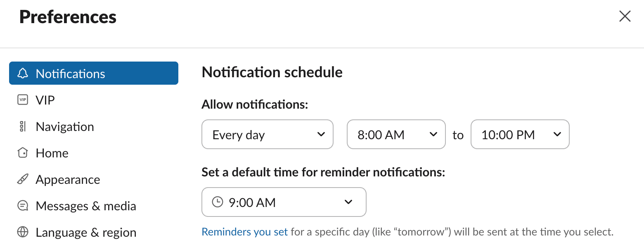Follow the Reminders you set link
644x252 pixels.
pyautogui.click(x=244, y=232)
